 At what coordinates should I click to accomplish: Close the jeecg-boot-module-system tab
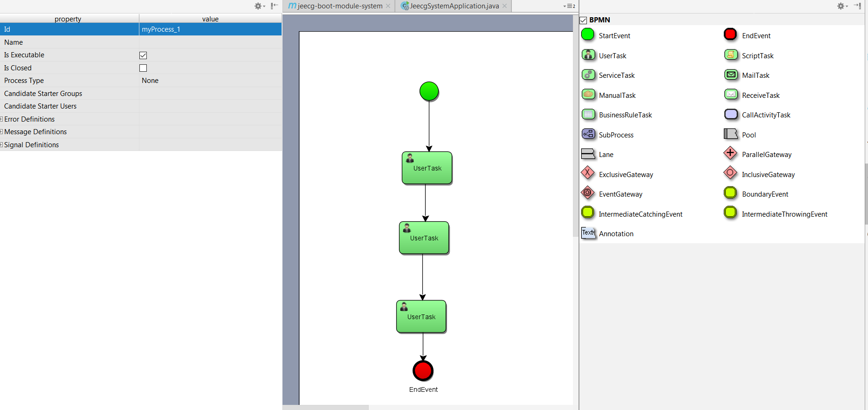click(388, 6)
